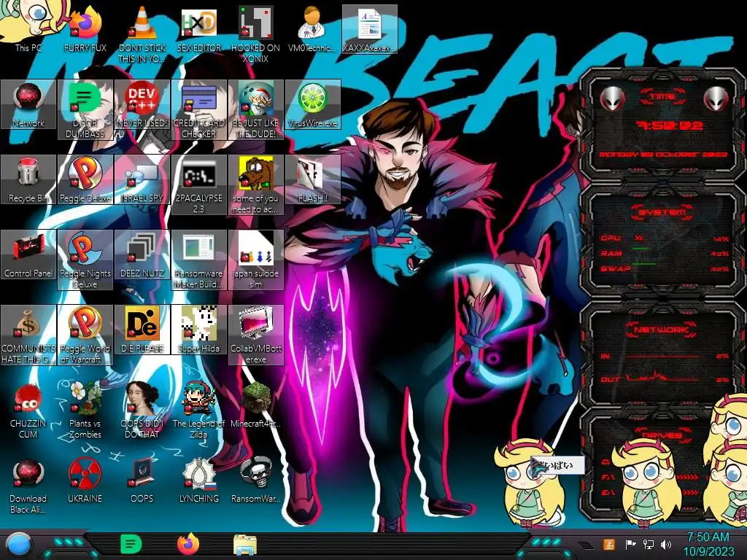This screenshot has height=560, width=747.
Task: Select the DEEZ NUTZ stacked windows icon
Action: point(142,254)
